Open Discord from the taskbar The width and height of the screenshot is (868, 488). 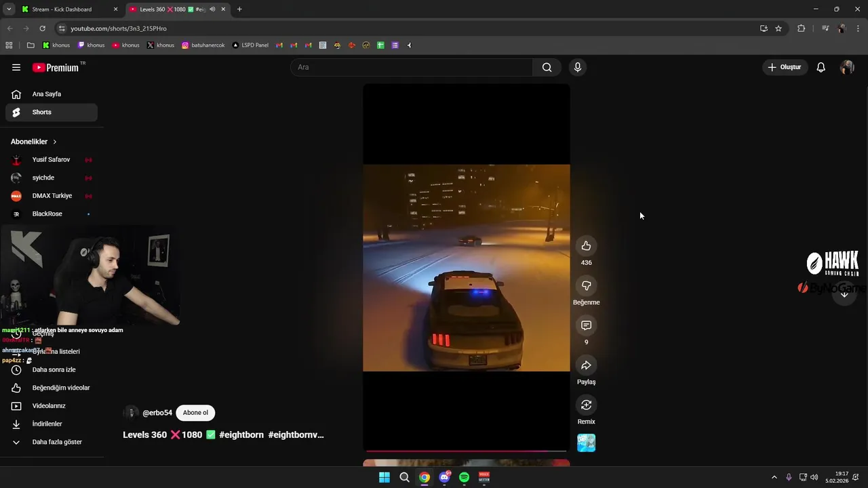(x=444, y=477)
